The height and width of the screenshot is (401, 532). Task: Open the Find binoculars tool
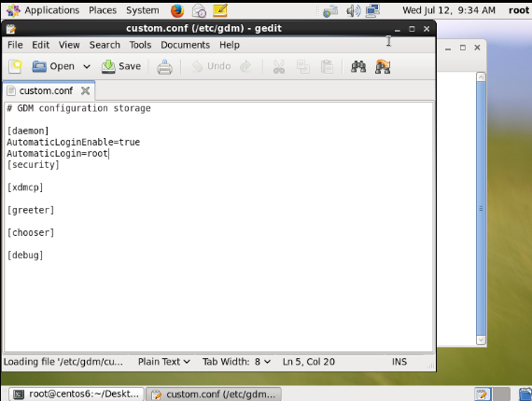click(x=358, y=66)
